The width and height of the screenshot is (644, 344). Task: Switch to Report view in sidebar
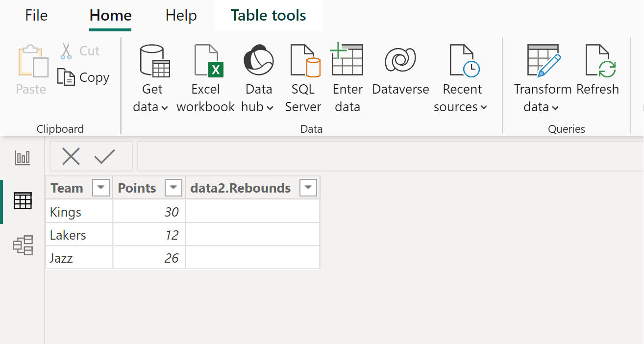point(23,158)
